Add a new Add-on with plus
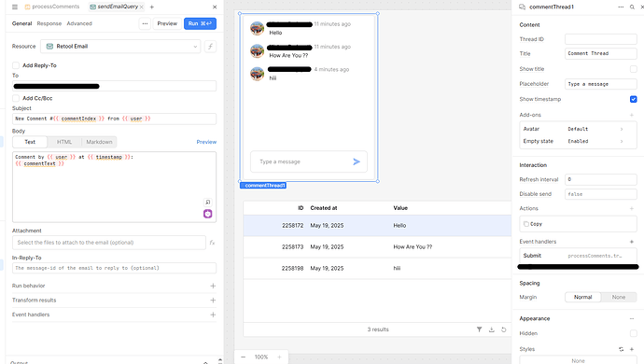This screenshot has width=644, height=364. pyautogui.click(x=632, y=115)
